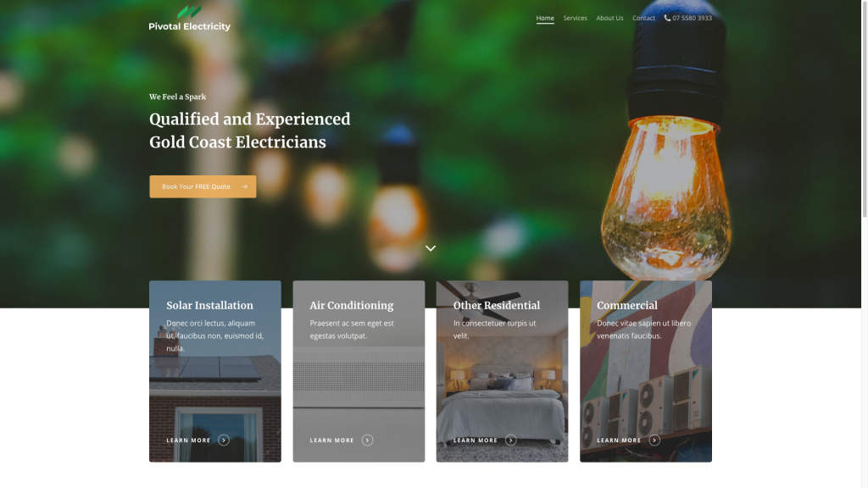Click the scroll-down chevron in the hero section
Viewport: 868px width, 488px height.
(x=430, y=248)
